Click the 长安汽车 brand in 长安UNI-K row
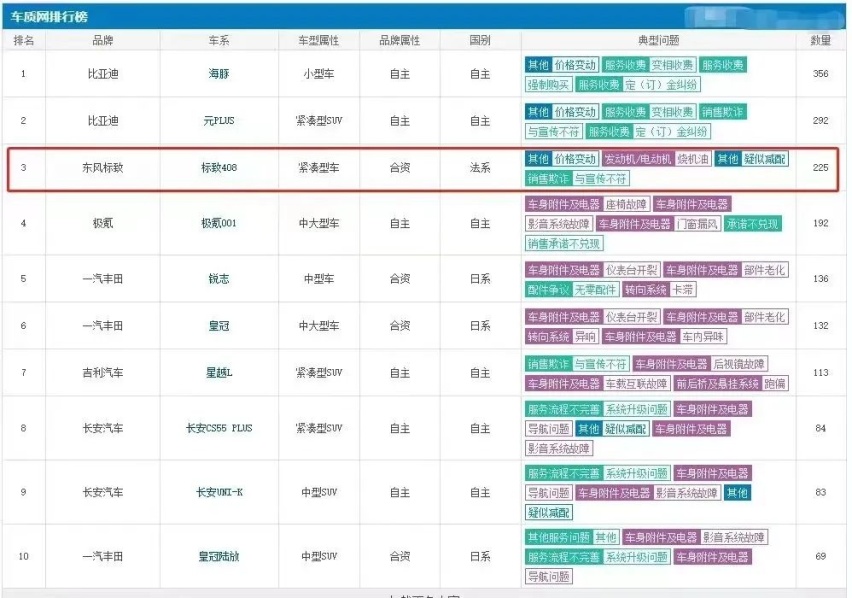This screenshot has width=852, height=598. coord(103,492)
